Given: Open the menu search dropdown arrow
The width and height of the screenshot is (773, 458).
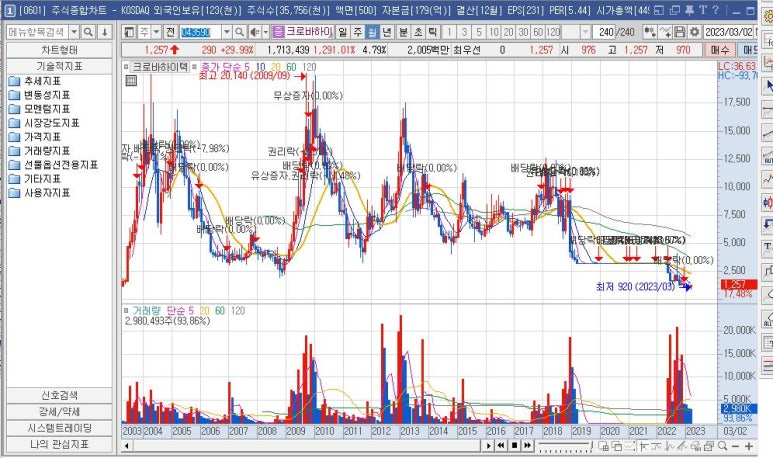Looking at the screenshot, I should click(74, 32).
